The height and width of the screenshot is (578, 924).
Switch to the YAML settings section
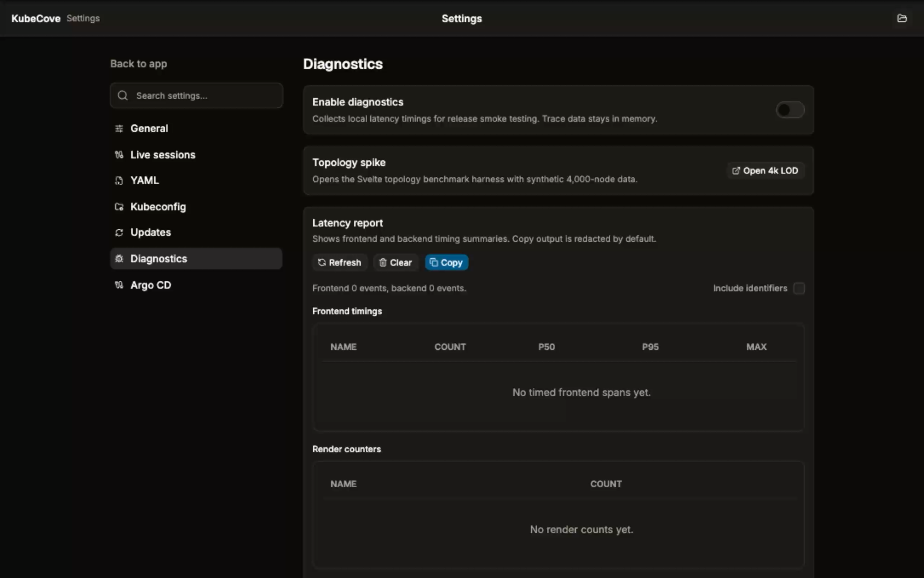(x=196, y=180)
